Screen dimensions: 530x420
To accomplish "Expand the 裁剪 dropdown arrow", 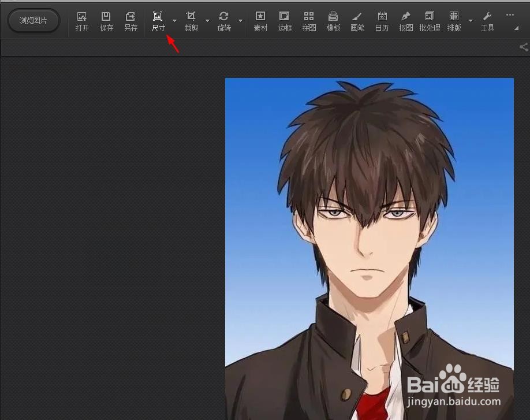I will (x=207, y=21).
